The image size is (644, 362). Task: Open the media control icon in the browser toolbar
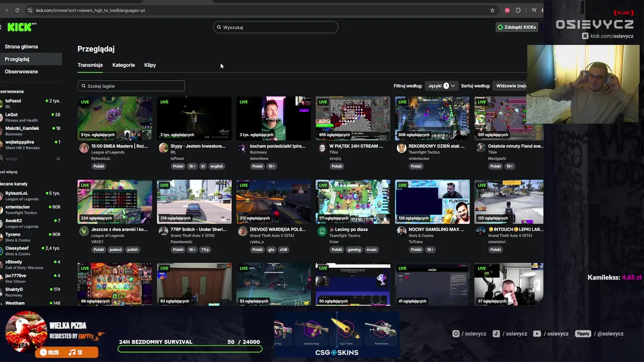point(533,10)
